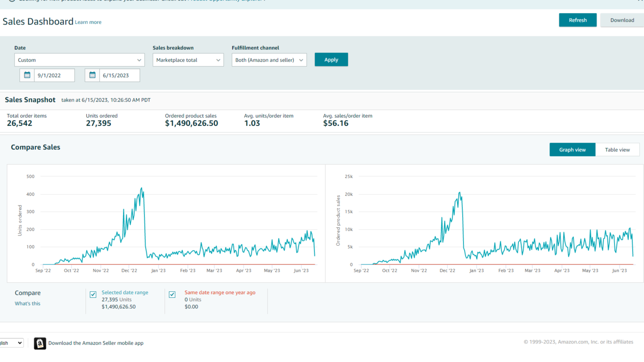Click the Avg. units/order item value 1.03
This screenshot has height=362, width=644.
252,123
